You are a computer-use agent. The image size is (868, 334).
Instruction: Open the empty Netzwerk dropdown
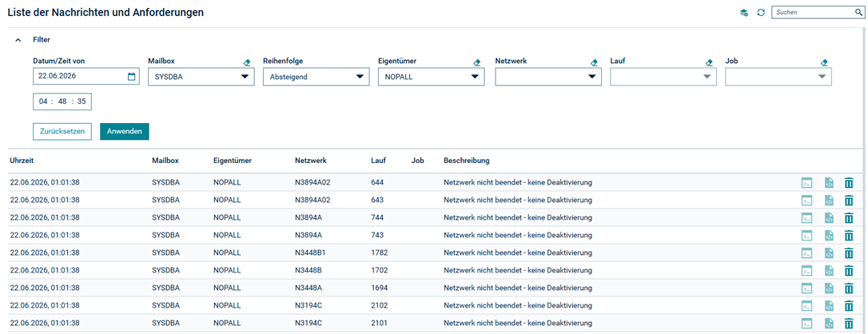548,77
